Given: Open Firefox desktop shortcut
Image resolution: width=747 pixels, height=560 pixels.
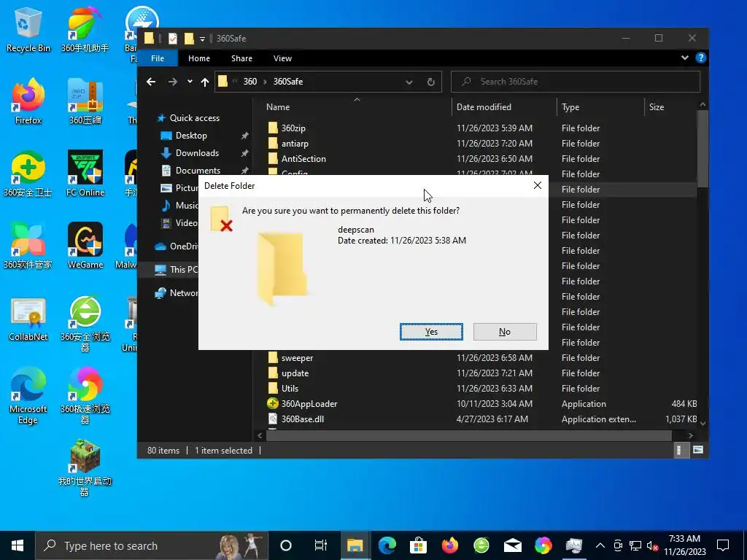Looking at the screenshot, I should tap(28, 101).
